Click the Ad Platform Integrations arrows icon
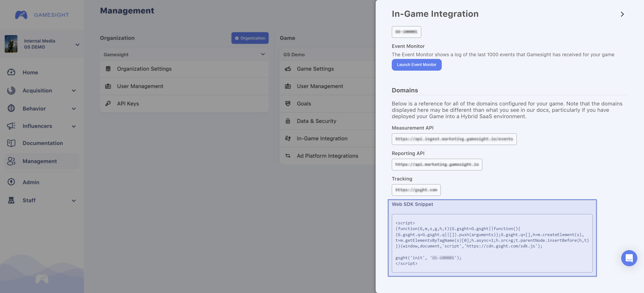 tap(288, 156)
